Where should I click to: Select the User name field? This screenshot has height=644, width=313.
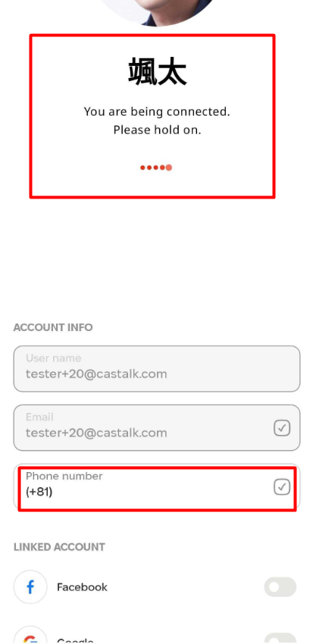157,369
